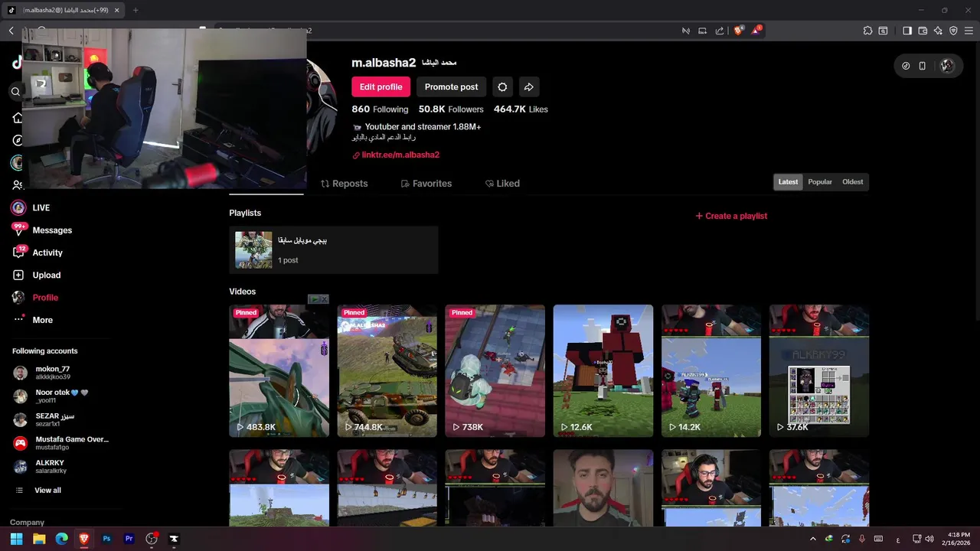
Task: Click the get TikTok coins icon
Action: tap(906, 66)
